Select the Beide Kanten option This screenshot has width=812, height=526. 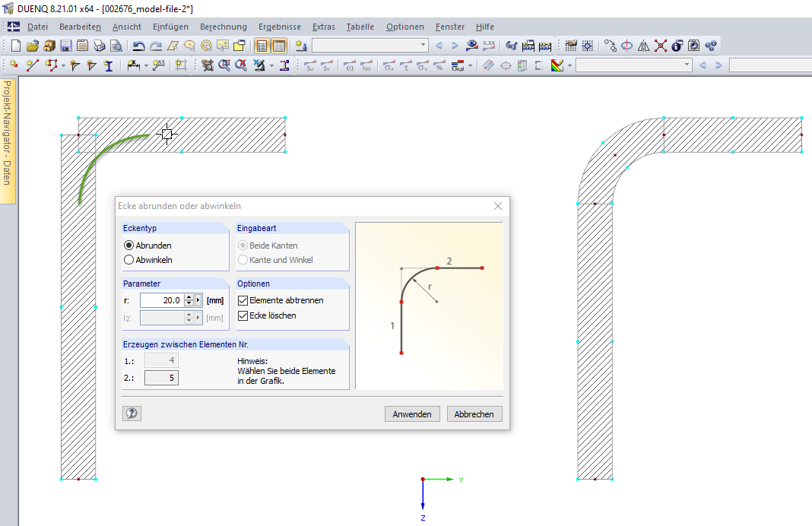click(x=243, y=245)
